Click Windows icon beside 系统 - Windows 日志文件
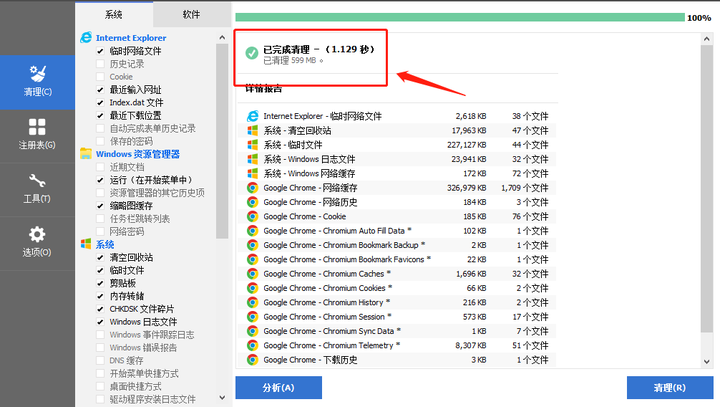720x407 pixels. (253, 159)
